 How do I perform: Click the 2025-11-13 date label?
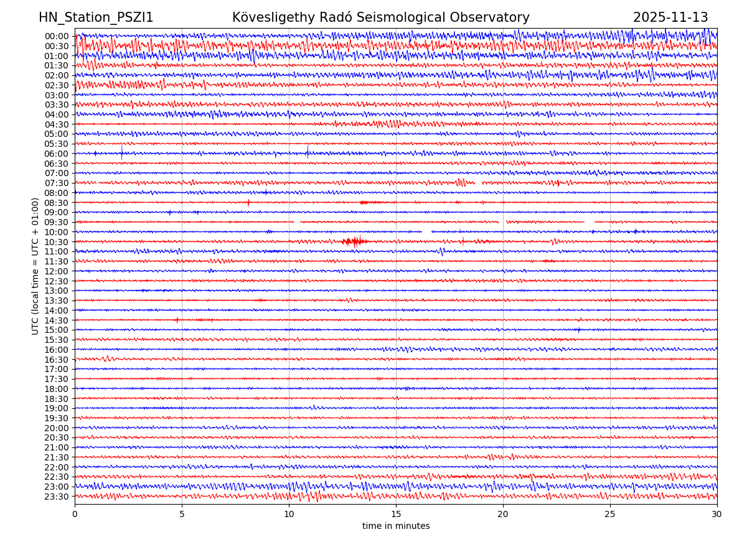[x=670, y=18]
